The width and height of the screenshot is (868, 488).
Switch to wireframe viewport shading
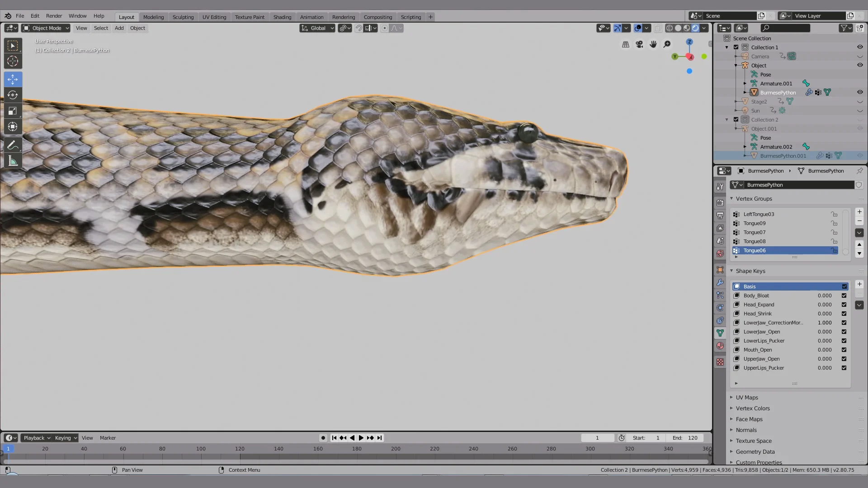pos(670,28)
